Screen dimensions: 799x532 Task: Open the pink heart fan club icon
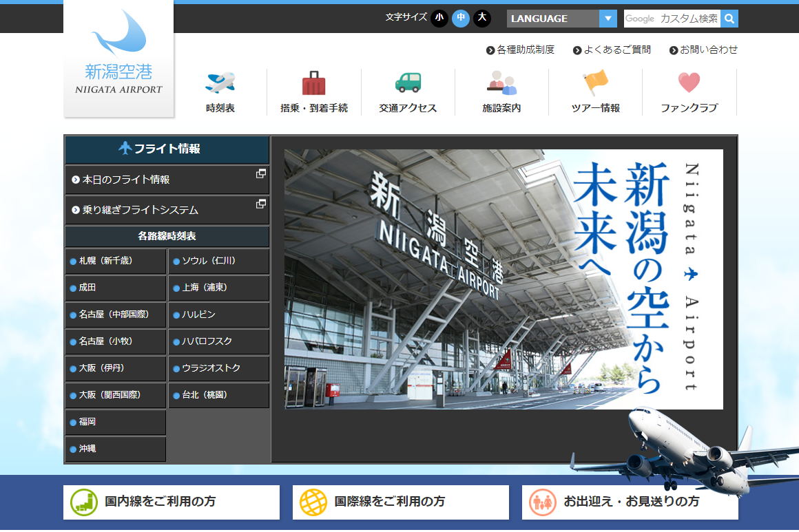coord(689,83)
